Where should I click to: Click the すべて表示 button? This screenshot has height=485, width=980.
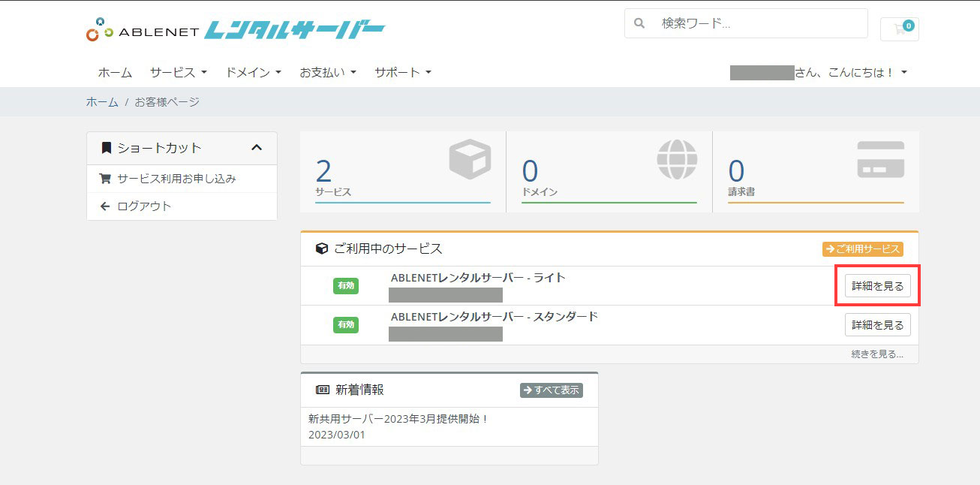coord(552,390)
